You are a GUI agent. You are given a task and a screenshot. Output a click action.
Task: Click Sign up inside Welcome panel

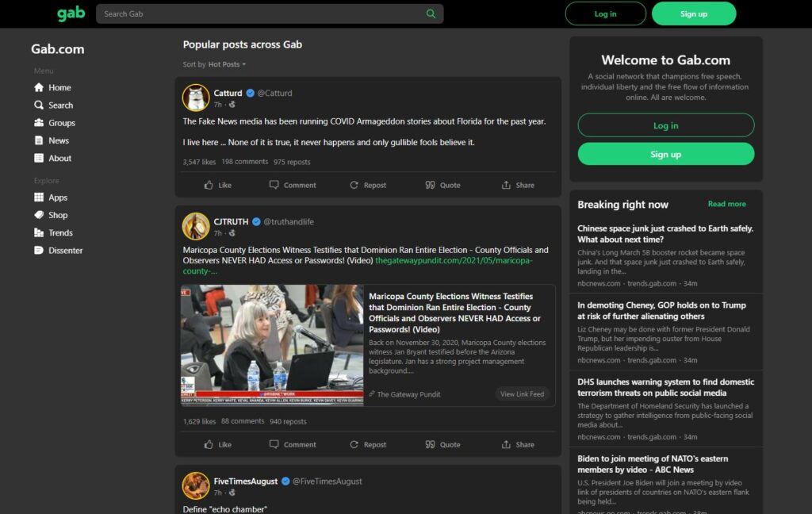[666, 155]
